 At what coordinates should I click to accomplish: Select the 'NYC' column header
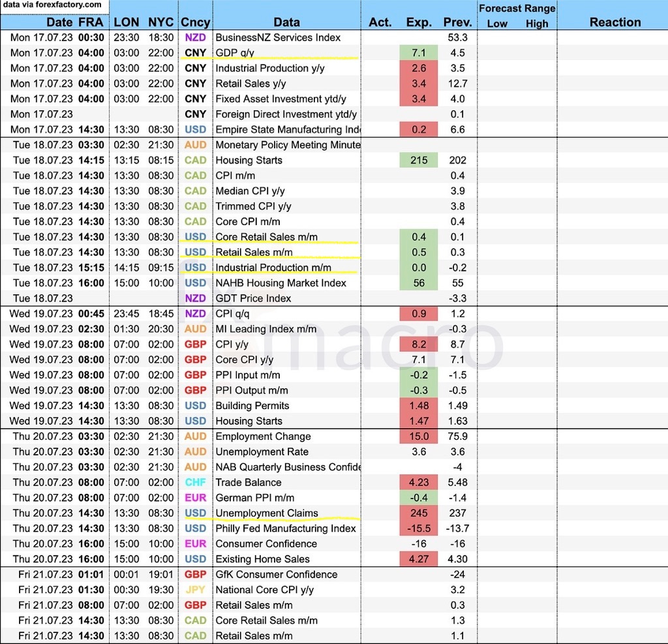[160, 22]
